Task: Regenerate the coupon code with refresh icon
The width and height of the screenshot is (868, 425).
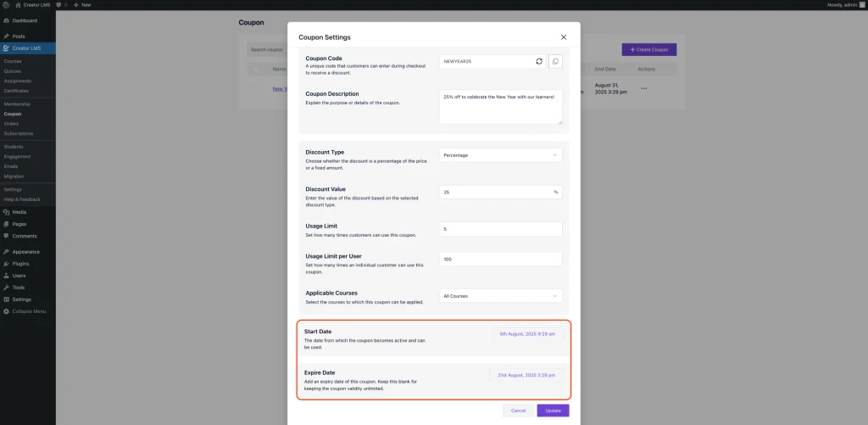Action: click(x=539, y=61)
